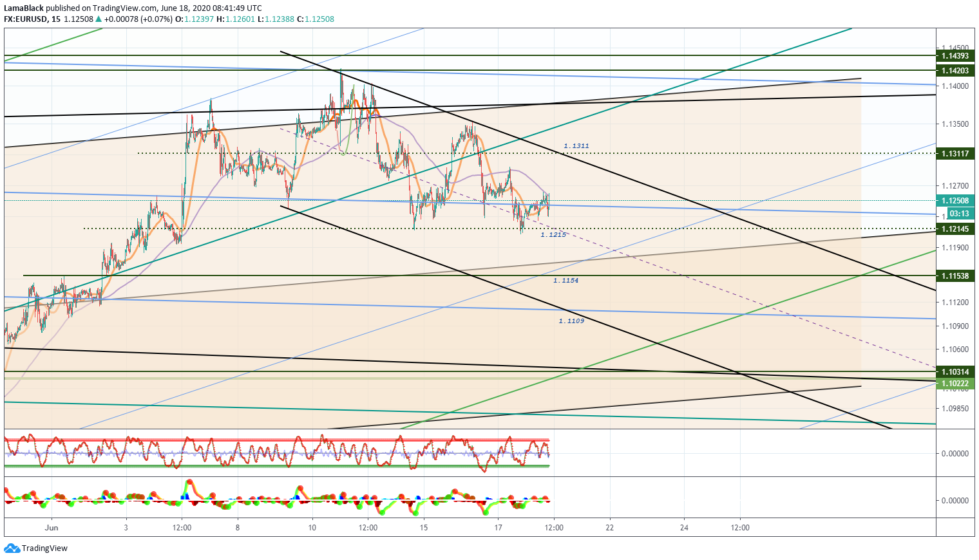Click the 1.12145 price level label
The height and width of the screenshot is (560, 979).
[x=955, y=229]
